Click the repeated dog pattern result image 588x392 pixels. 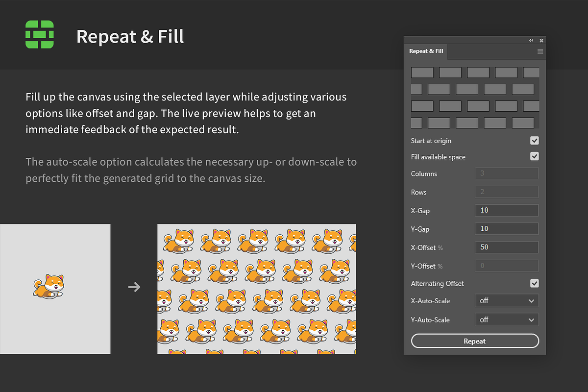(256, 289)
